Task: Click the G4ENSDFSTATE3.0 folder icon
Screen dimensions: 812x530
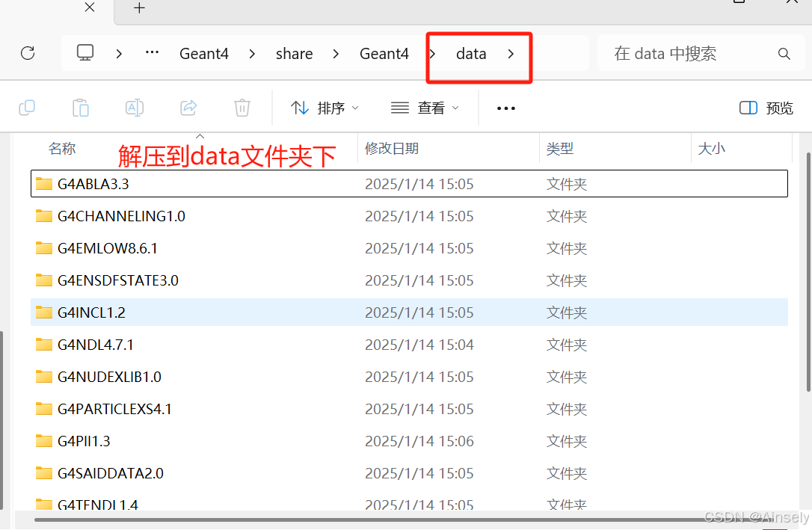Action: click(x=44, y=280)
